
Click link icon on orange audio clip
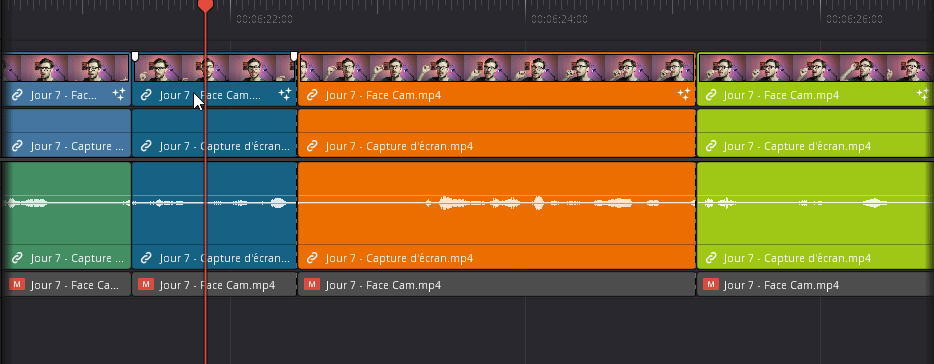click(x=312, y=258)
